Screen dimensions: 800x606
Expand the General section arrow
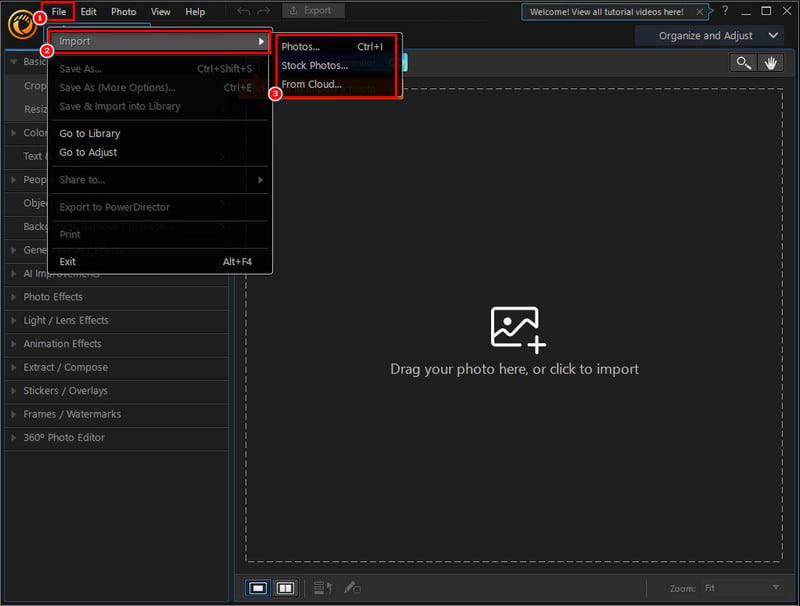tap(14, 250)
